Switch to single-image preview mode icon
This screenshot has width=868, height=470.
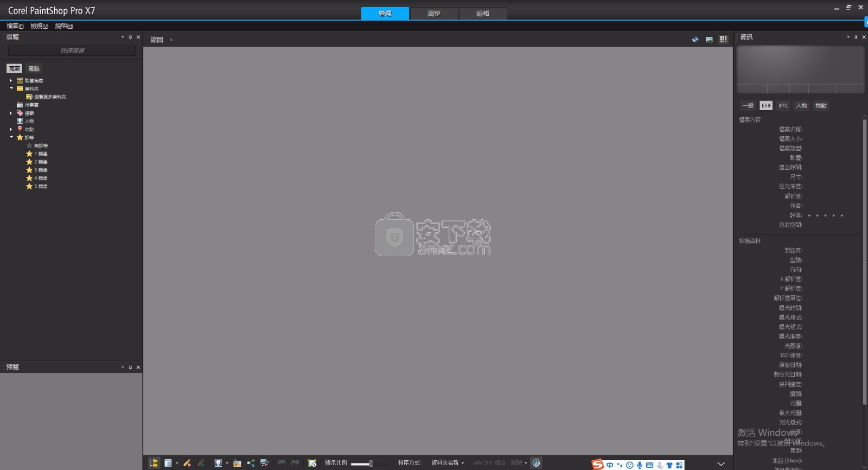click(x=709, y=40)
